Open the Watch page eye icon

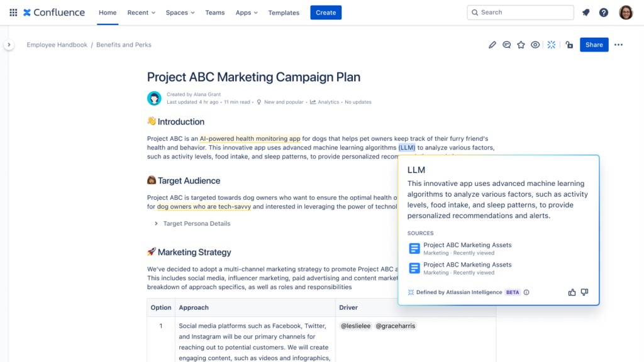pyautogui.click(x=535, y=45)
